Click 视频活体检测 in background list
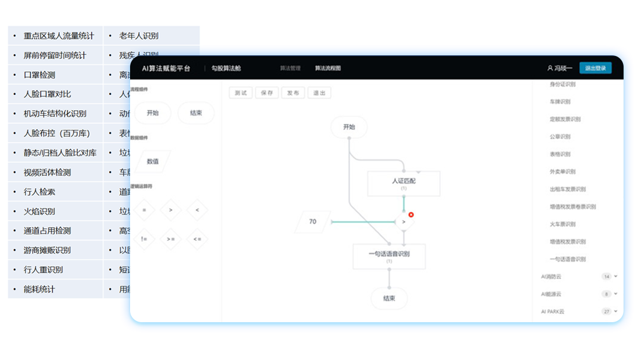This screenshot has height=349, width=644. (47, 172)
